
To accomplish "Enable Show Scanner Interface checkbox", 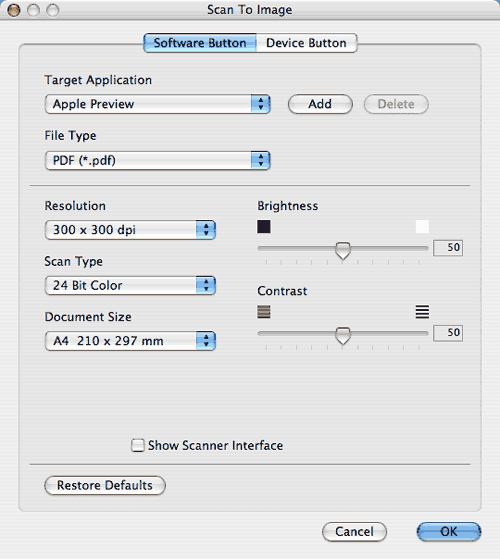I will pos(138,445).
